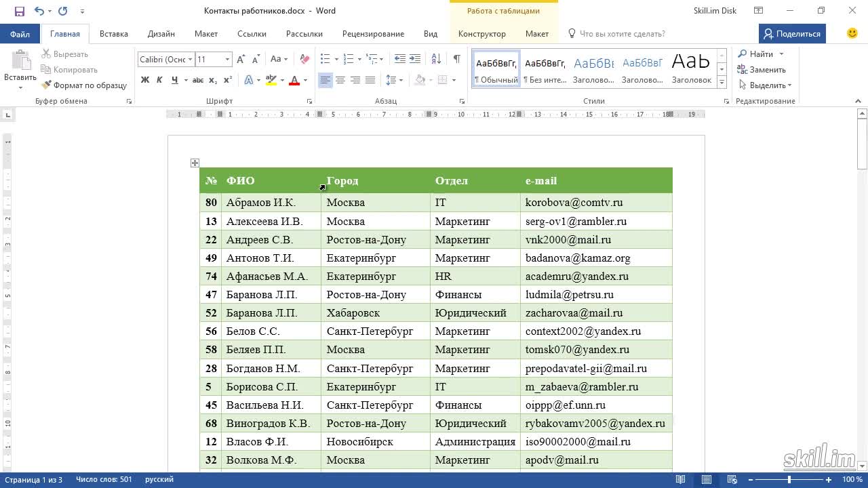This screenshot has width=868, height=488.
Task: Align the paragraph to the right
Action: [355, 80]
